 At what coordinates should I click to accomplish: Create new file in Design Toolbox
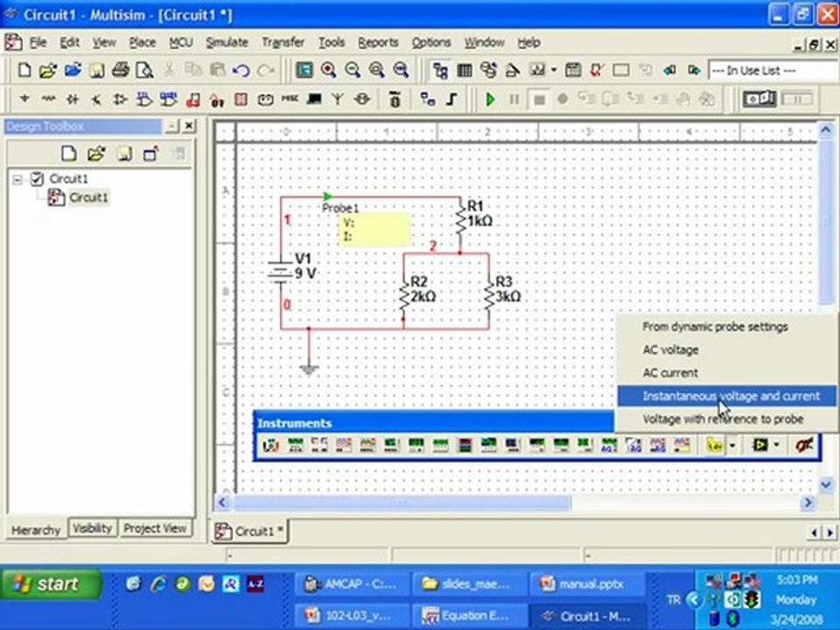[68, 154]
